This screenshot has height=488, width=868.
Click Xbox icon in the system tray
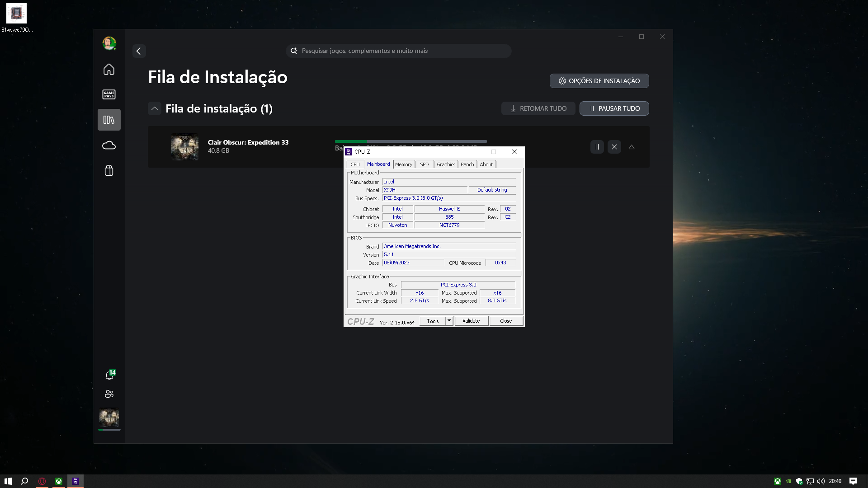click(777, 481)
